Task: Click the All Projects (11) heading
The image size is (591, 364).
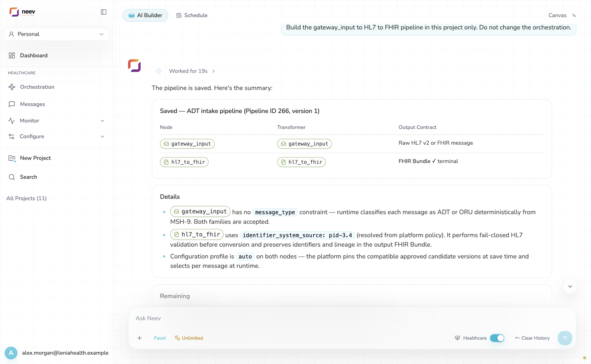Action: click(x=26, y=198)
